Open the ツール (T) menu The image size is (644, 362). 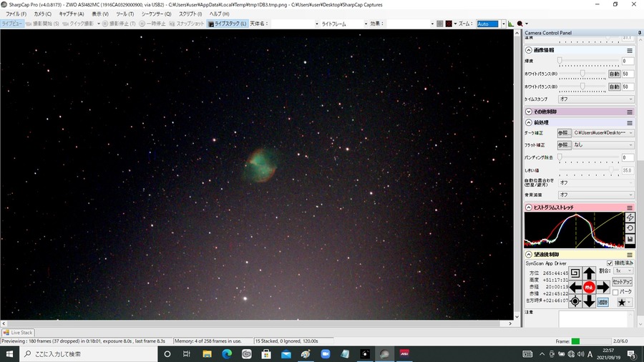125,14
